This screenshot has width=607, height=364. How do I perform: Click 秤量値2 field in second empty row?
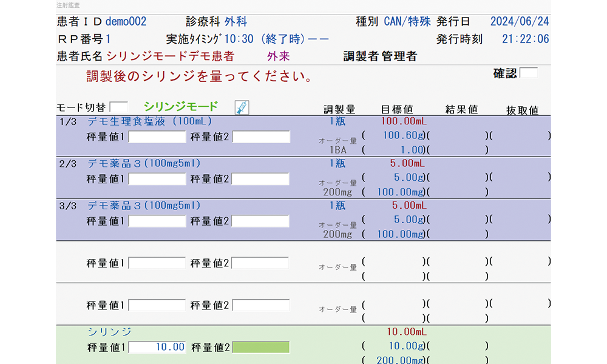tap(260, 305)
